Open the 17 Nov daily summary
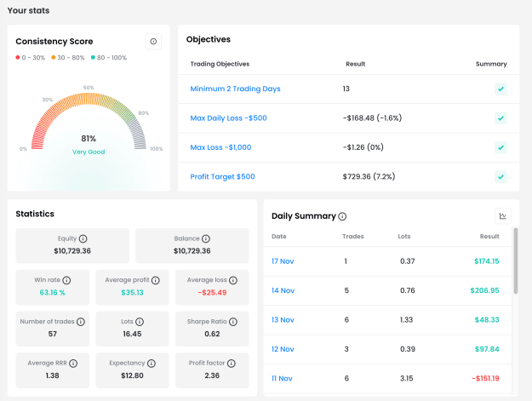Screen dimensions: 532x401 coord(283,261)
